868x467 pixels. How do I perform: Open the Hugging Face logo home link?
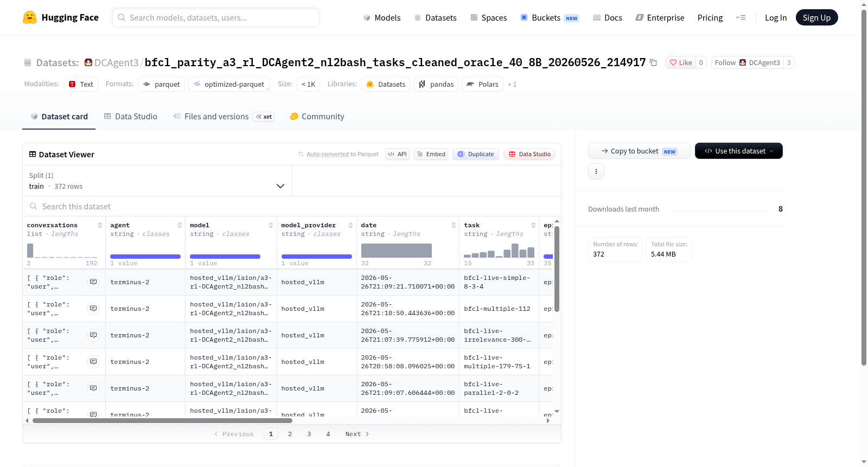pyautogui.click(x=61, y=17)
